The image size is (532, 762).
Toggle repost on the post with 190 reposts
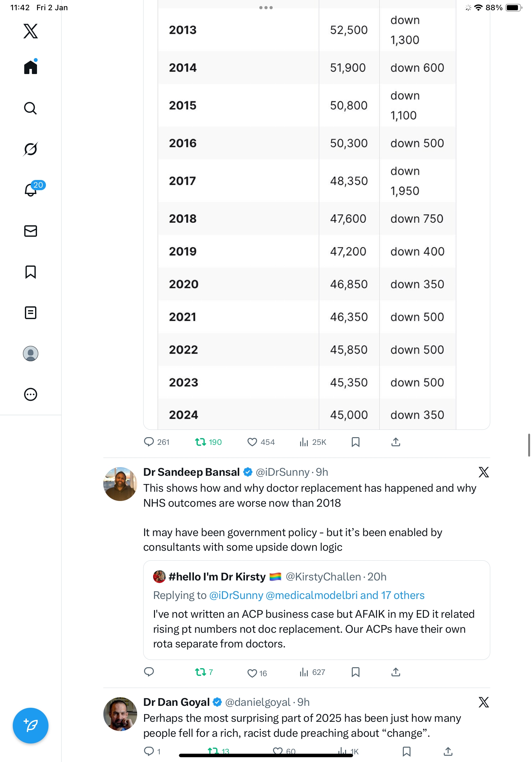pyautogui.click(x=200, y=442)
